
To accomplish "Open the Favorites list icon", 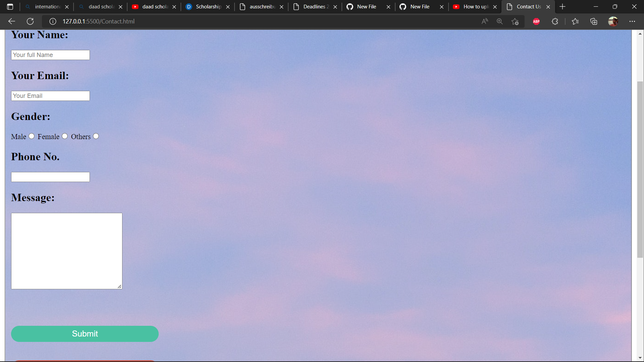I will point(575,21).
